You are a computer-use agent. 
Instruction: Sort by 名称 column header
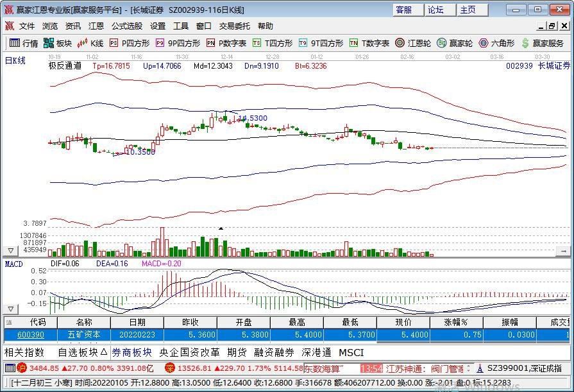point(84,323)
